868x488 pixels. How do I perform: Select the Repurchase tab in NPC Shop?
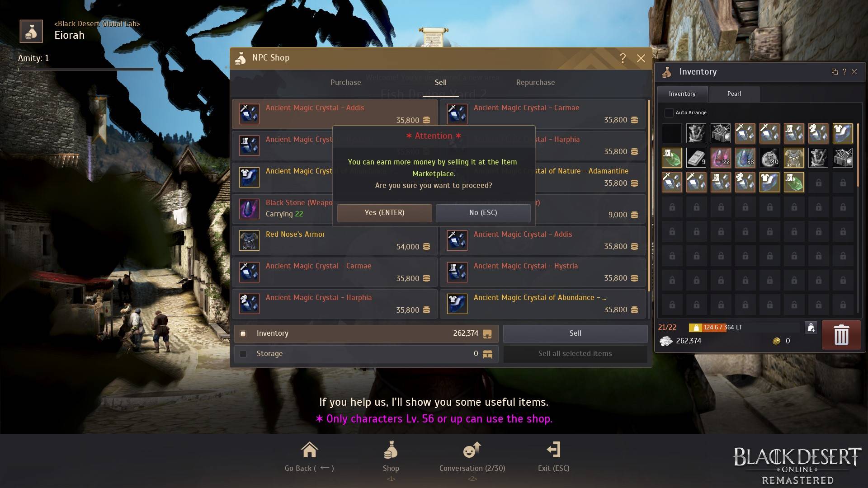[535, 82]
